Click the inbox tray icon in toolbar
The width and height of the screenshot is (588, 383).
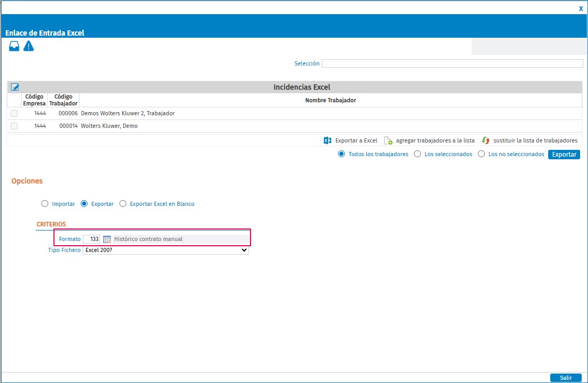click(14, 46)
